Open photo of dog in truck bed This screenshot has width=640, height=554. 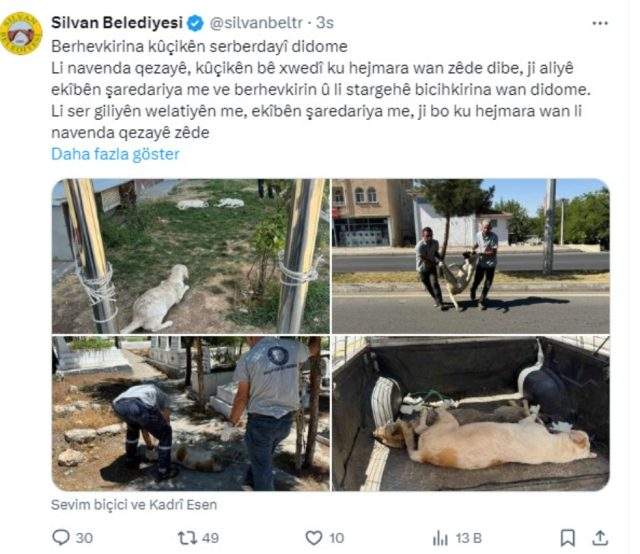pos(471,413)
